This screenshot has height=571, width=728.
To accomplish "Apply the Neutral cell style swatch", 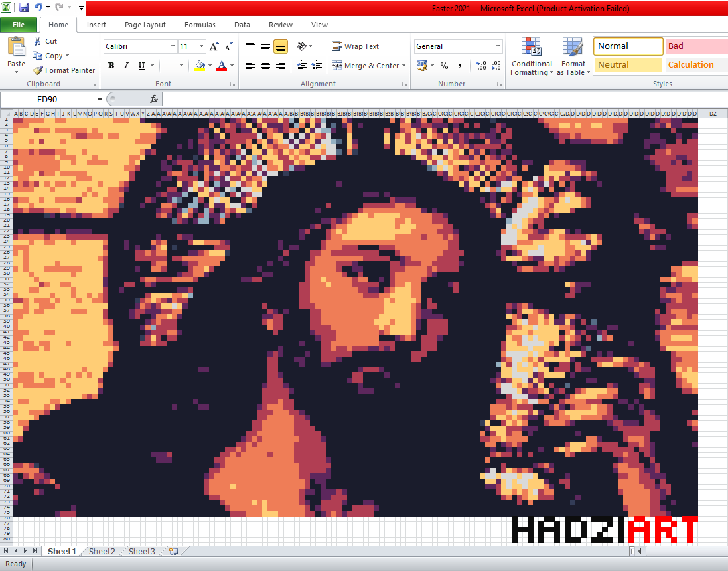I will coord(628,65).
